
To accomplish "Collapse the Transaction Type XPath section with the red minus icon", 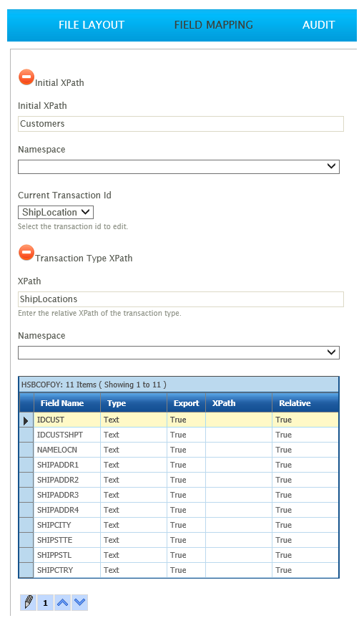I will [26, 253].
